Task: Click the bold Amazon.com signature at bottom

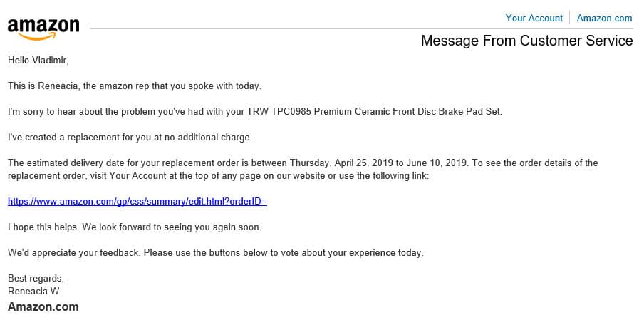Action: coord(43,306)
